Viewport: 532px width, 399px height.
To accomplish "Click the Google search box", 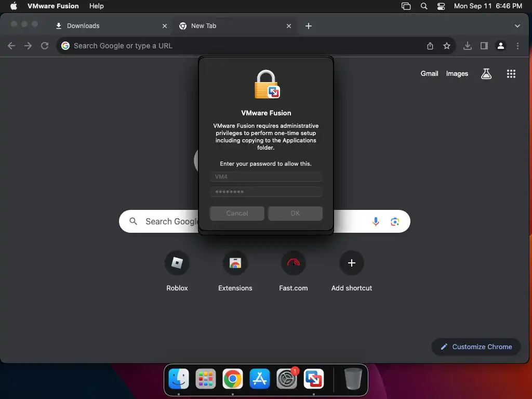I will pos(264,221).
